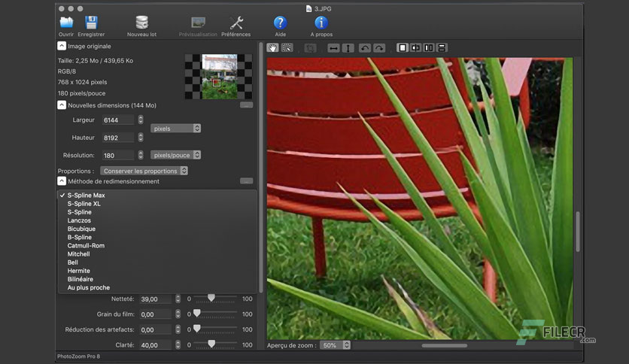Flip the image horizontally
This screenshot has height=364, width=629.
333,48
